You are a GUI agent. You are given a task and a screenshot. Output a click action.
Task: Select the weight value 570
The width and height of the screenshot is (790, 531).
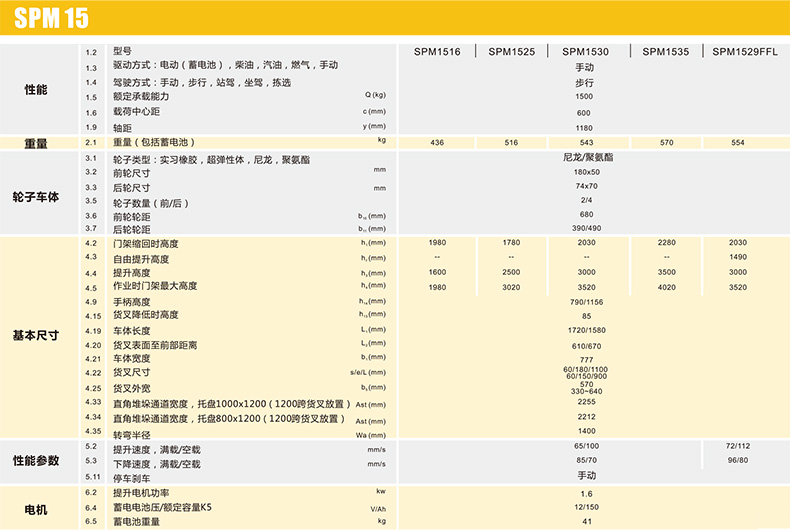click(666, 143)
